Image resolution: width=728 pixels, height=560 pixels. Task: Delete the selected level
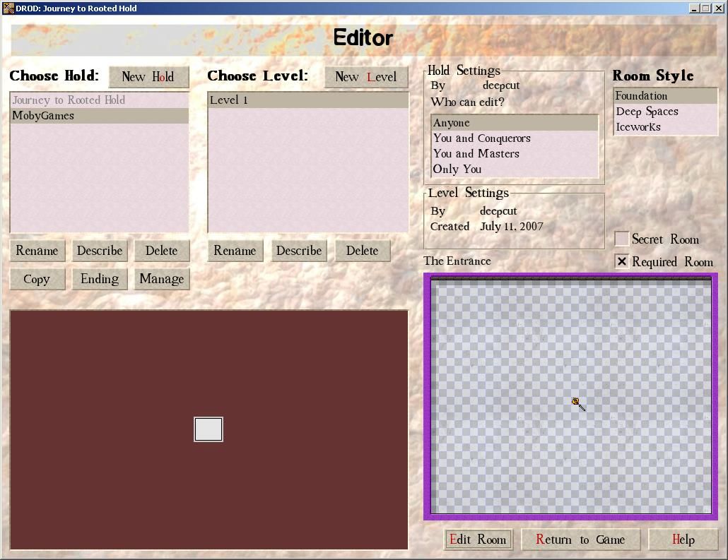[x=362, y=251]
